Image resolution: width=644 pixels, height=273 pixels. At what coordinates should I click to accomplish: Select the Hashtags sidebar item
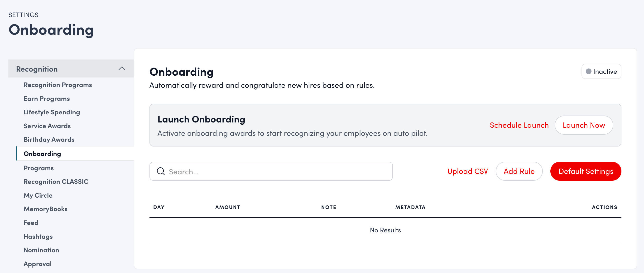[38, 236]
